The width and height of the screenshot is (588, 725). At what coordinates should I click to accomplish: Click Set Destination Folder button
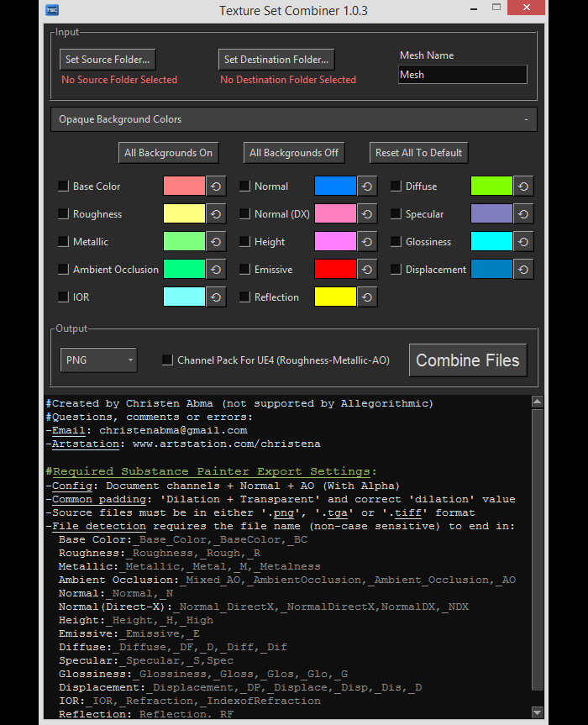[276, 59]
